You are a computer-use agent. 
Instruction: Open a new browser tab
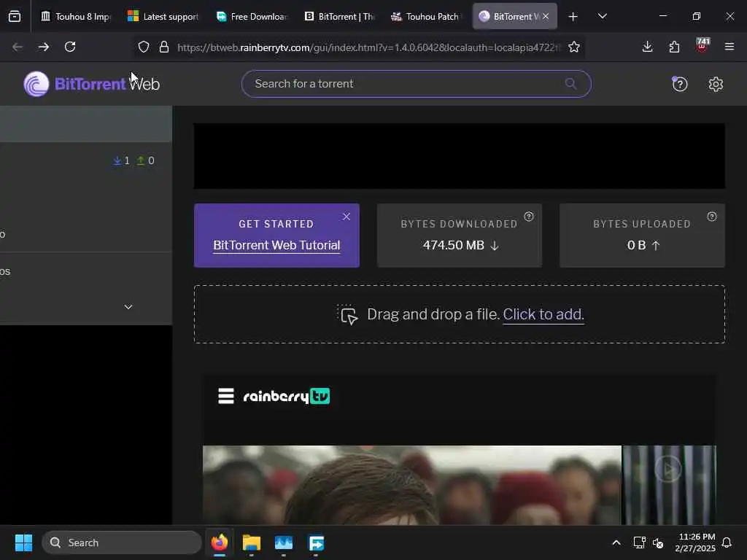pyautogui.click(x=573, y=17)
